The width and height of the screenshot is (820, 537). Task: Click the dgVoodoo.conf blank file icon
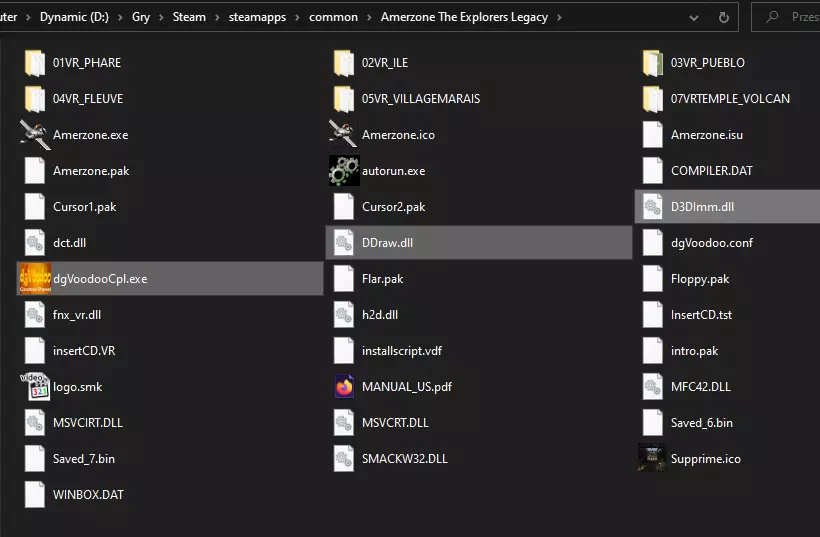(653, 243)
